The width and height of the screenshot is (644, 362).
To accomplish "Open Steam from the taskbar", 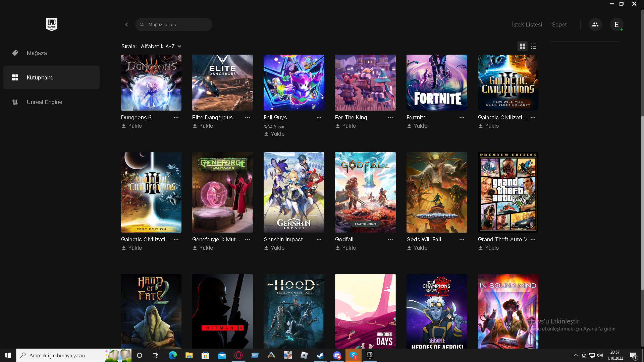I will point(321,355).
